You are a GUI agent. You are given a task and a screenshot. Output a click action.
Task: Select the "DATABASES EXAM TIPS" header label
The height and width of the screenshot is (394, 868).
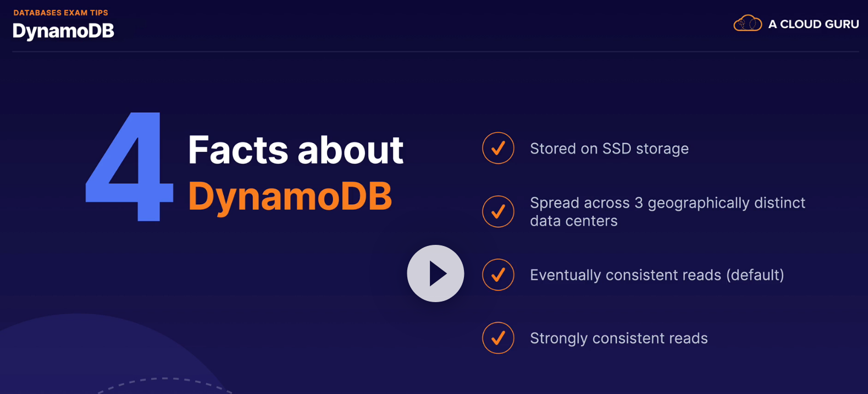click(x=60, y=13)
